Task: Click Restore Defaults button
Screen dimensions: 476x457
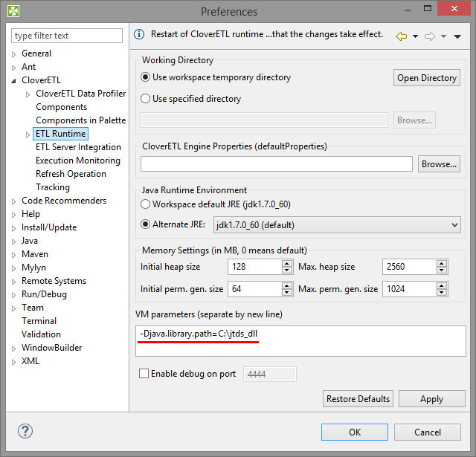Action: (358, 399)
